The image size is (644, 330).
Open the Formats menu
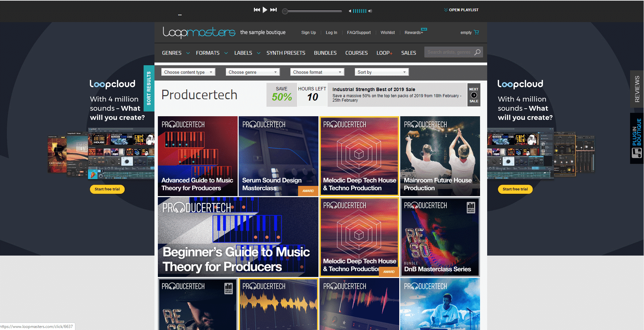pos(208,53)
